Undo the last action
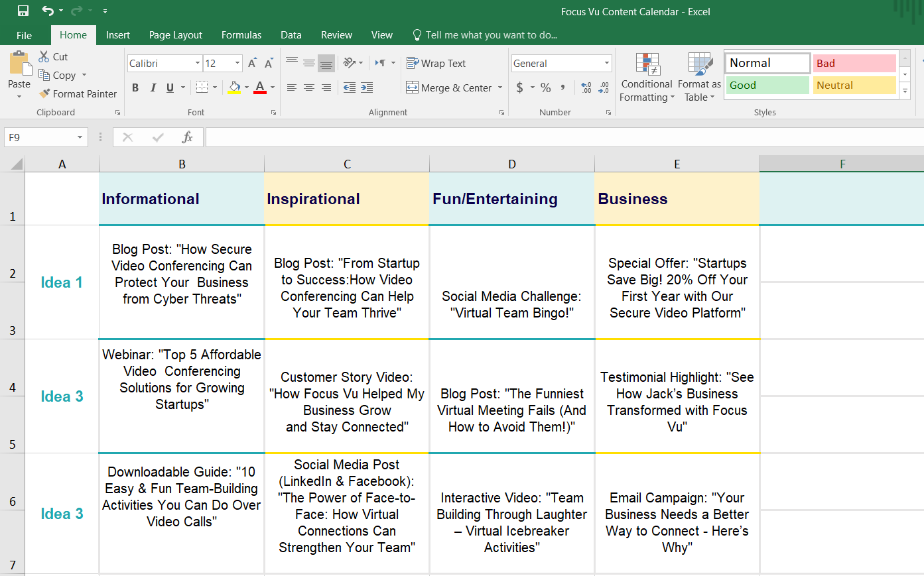Image resolution: width=924 pixels, height=576 pixels. (48, 11)
